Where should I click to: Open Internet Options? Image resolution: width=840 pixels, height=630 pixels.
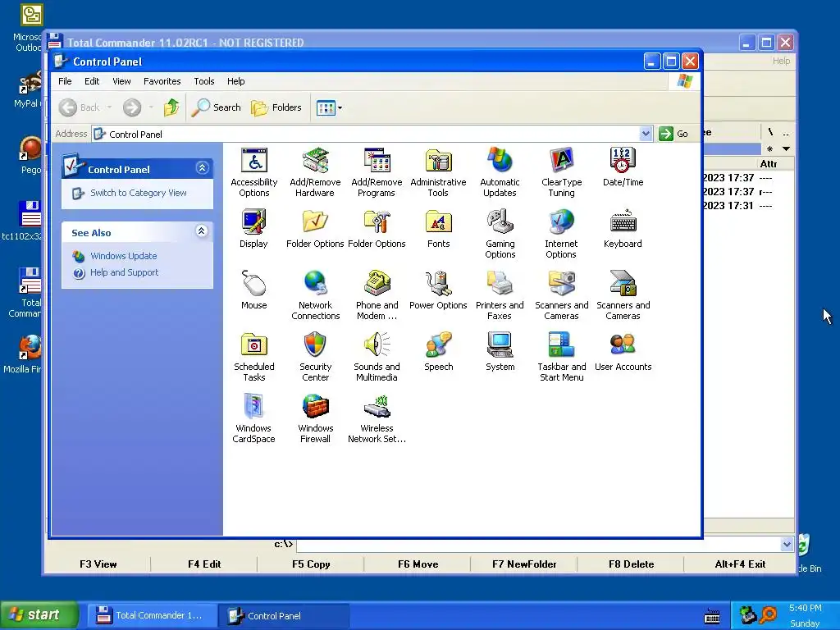point(561,234)
